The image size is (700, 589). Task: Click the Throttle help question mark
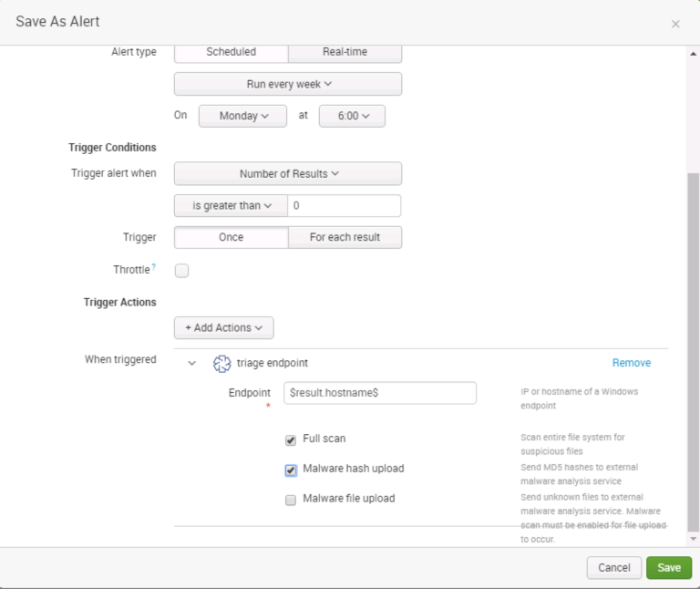[153, 268]
